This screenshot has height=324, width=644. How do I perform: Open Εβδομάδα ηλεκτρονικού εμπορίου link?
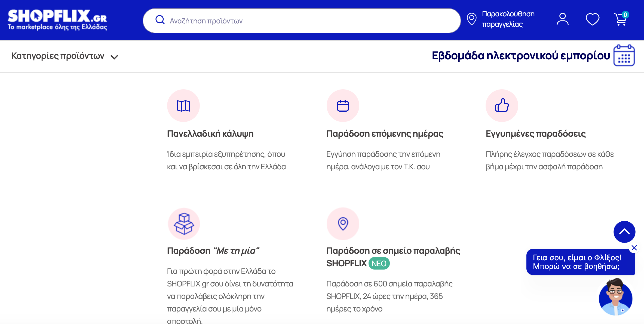tap(521, 56)
